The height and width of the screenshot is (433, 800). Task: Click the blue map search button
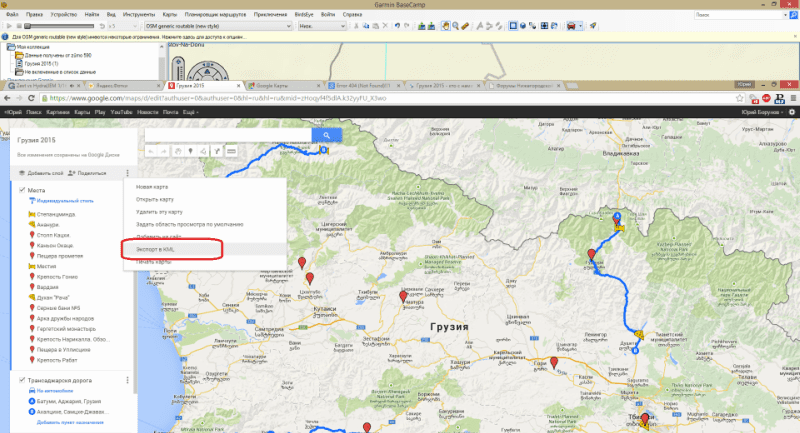(x=327, y=135)
